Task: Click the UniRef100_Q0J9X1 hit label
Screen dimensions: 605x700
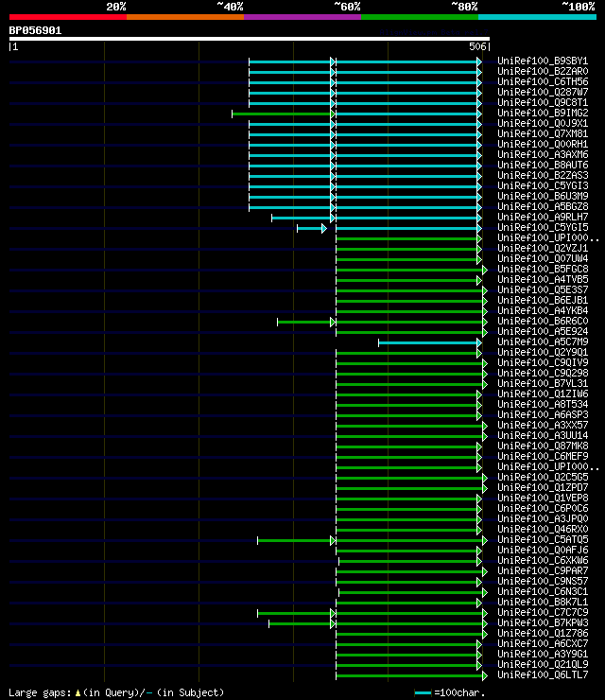Action: tap(543, 124)
